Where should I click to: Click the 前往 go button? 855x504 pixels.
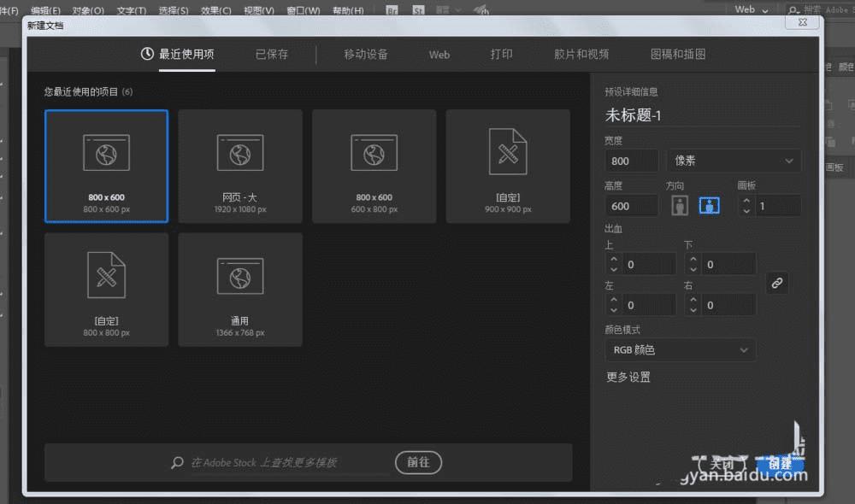coord(418,462)
